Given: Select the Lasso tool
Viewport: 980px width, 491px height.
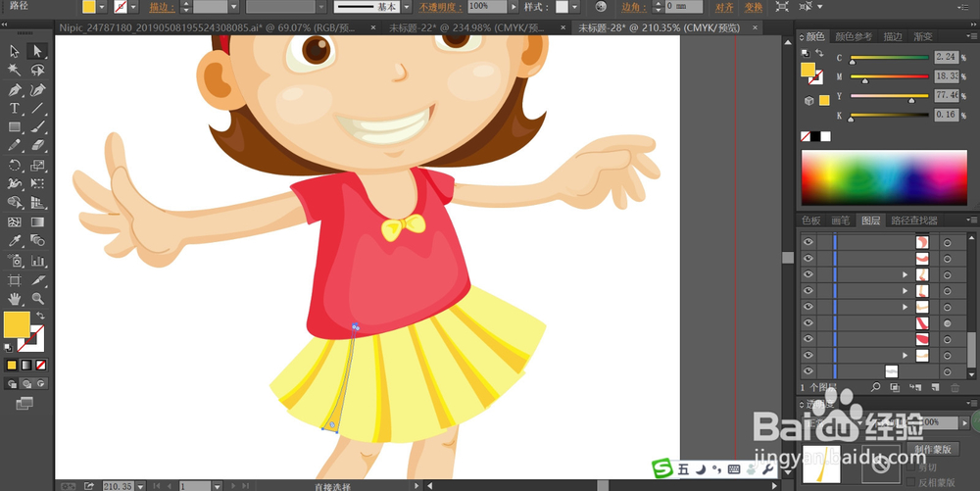Looking at the screenshot, I should click(37, 70).
